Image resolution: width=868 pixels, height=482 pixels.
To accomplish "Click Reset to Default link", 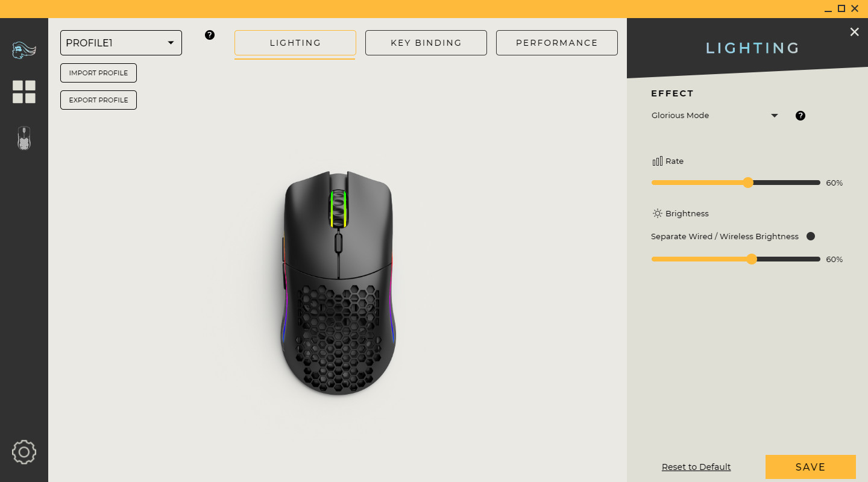I will 696,467.
